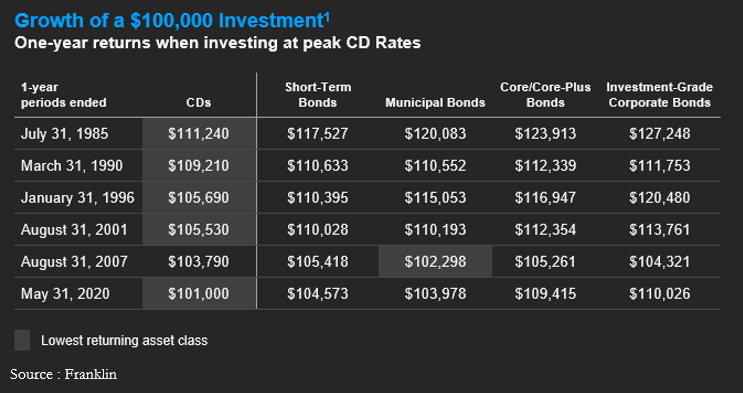Click the highlighted $102,298 Municipal Bonds cell
This screenshot has height=393, width=743.
[x=435, y=262]
